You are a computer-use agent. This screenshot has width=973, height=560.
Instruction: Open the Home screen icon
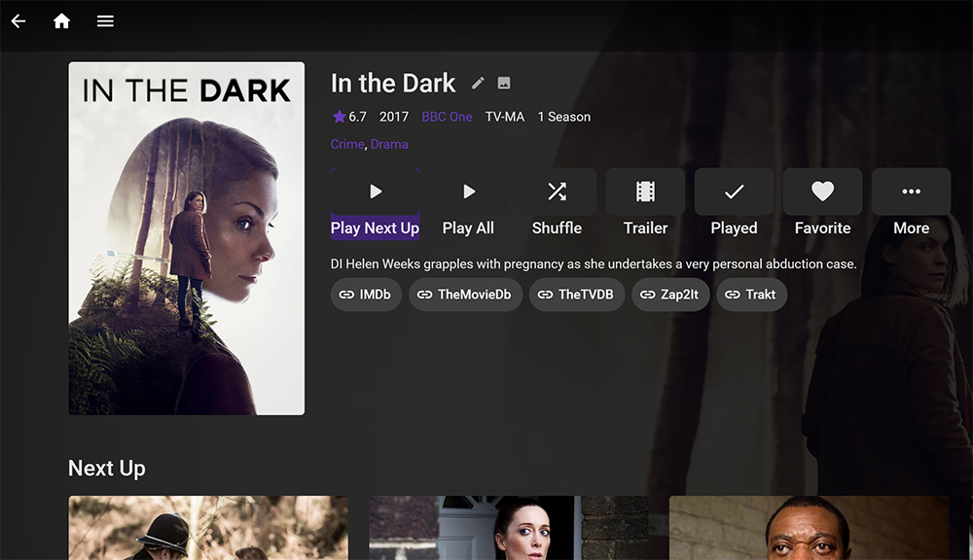[61, 21]
